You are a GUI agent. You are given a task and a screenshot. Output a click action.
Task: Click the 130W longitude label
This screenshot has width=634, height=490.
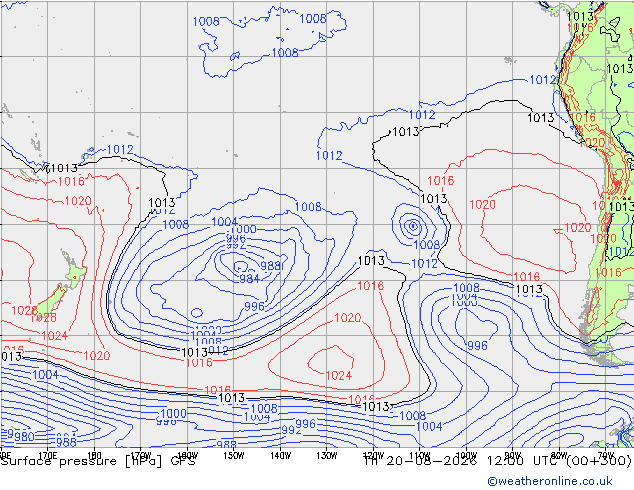tap(327, 455)
